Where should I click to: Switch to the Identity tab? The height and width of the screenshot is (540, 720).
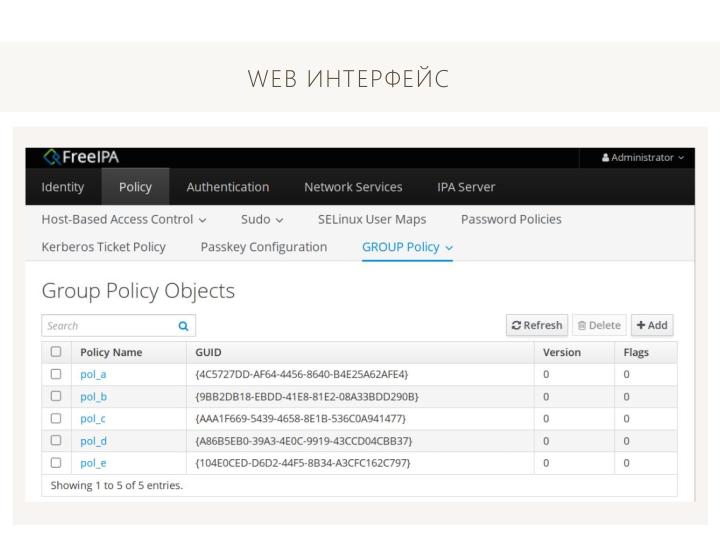pos(62,187)
